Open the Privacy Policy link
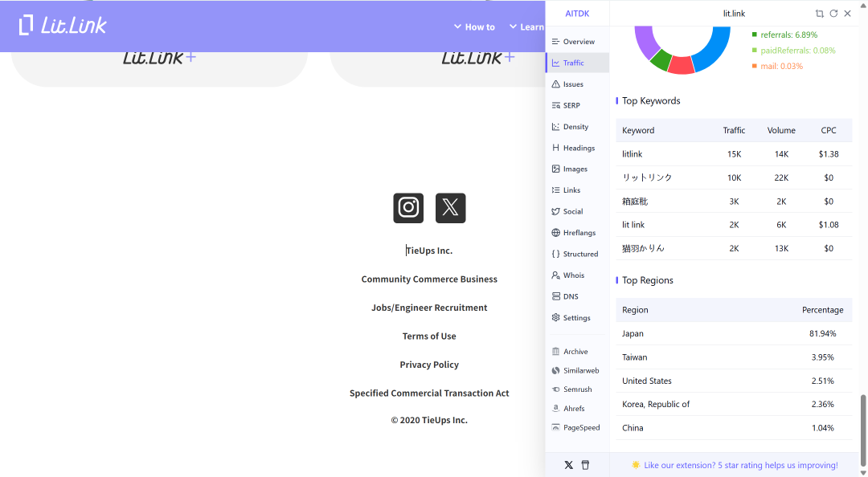Viewport: 868px width, 477px height. click(429, 365)
